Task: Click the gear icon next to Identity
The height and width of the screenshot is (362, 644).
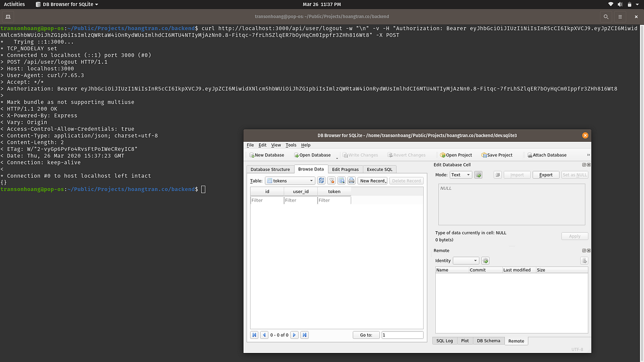Action: click(x=485, y=260)
